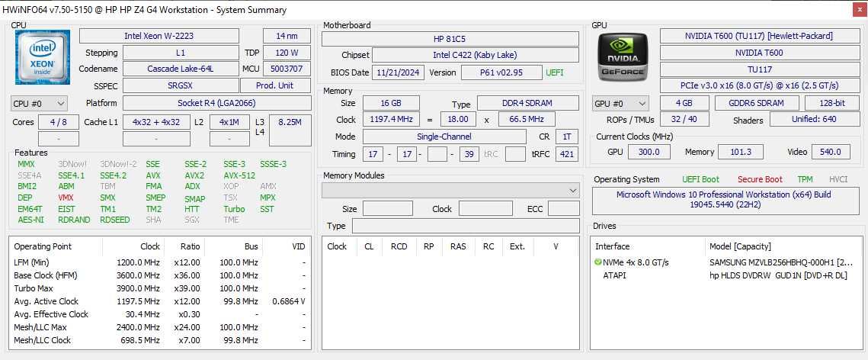Click the NVIDIA GeForce logo
Viewport: 868px width, 360px height.
(x=623, y=57)
